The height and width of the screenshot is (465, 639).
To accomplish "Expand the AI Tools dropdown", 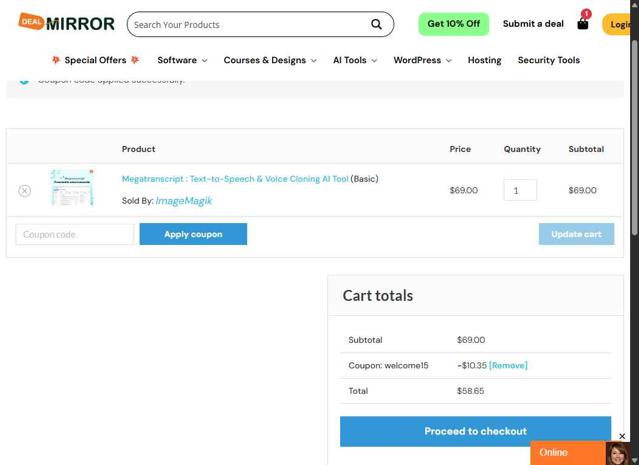I will click(x=355, y=60).
